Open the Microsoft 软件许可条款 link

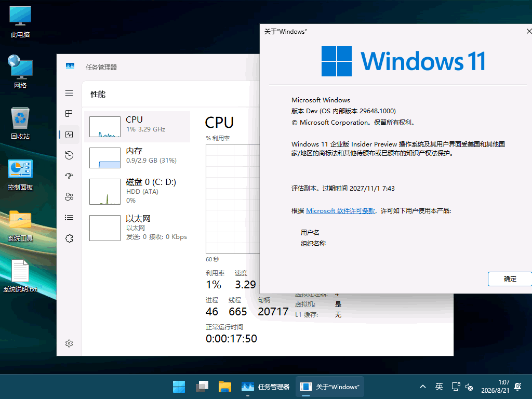[x=340, y=211]
